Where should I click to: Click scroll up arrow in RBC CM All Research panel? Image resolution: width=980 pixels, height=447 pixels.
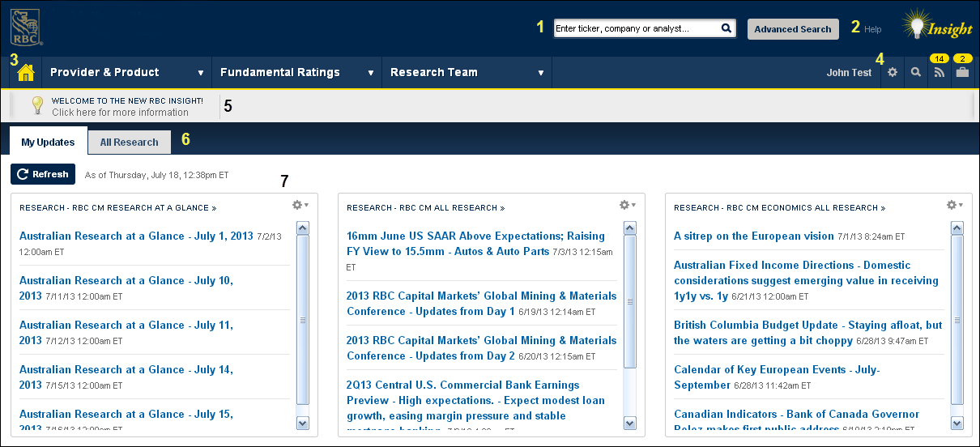630,228
